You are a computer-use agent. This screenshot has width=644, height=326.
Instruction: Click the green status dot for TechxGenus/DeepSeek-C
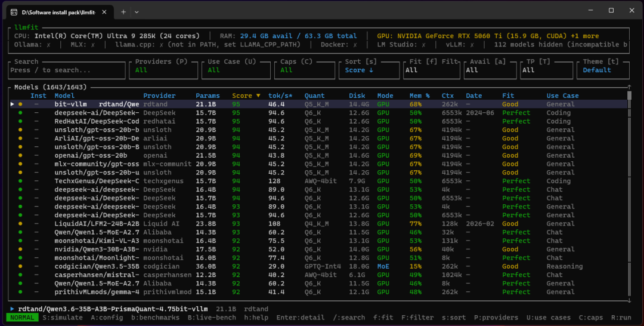pyautogui.click(x=20, y=181)
